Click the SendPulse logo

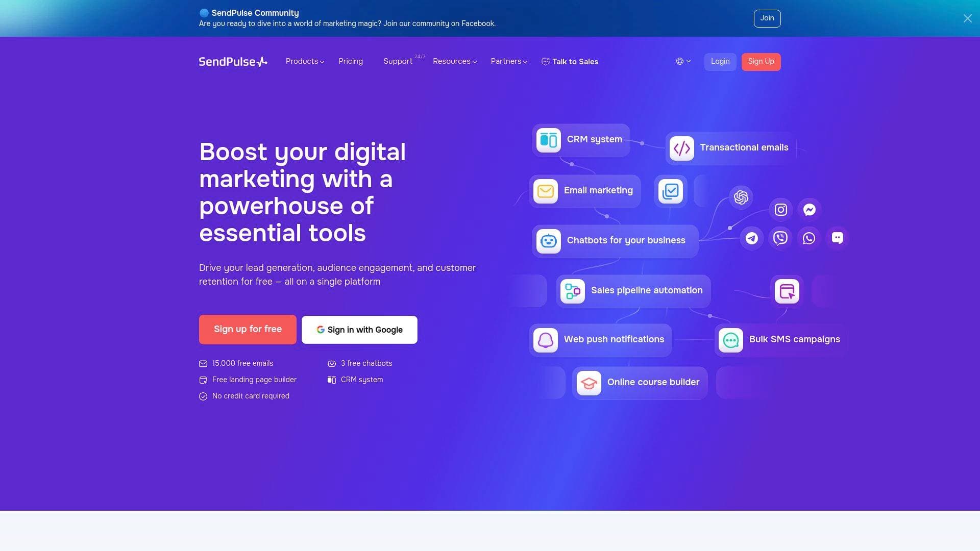232,61
